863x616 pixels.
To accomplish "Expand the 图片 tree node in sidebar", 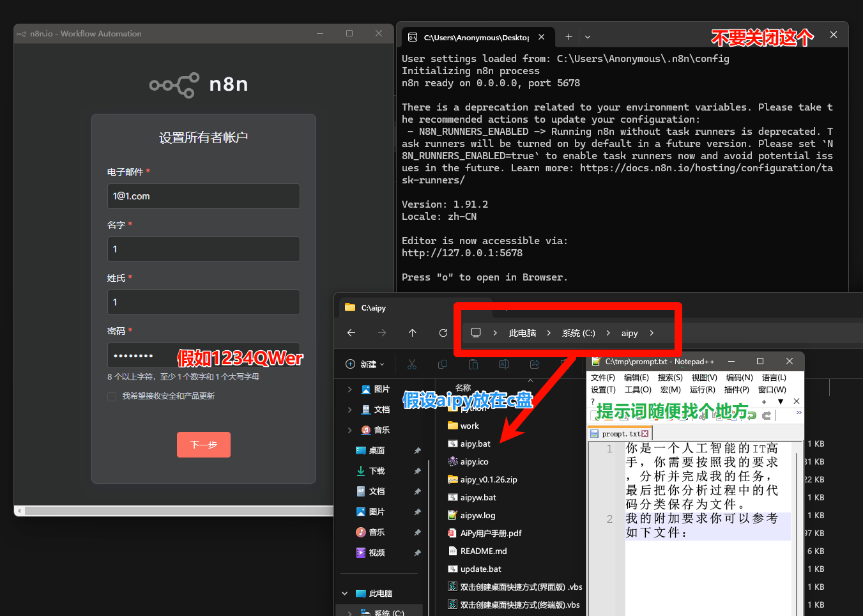I will coord(349,389).
